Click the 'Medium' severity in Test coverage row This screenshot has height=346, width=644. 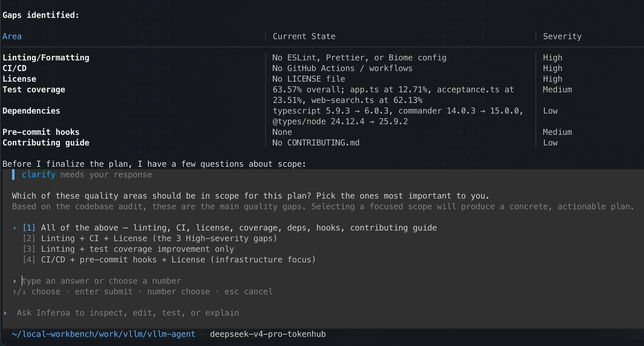pos(558,89)
